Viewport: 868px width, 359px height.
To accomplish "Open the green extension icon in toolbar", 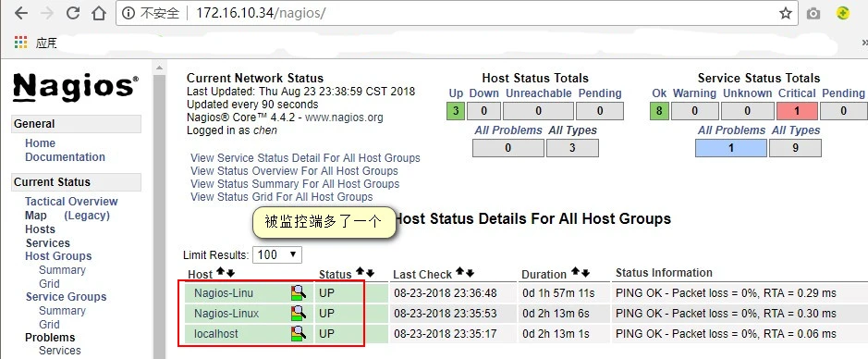I will (x=843, y=13).
